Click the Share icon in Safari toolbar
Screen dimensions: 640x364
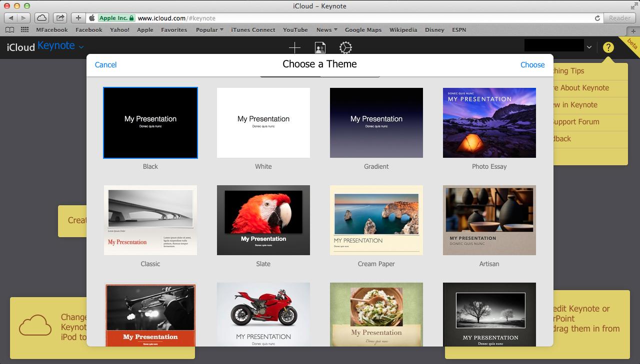click(60, 18)
